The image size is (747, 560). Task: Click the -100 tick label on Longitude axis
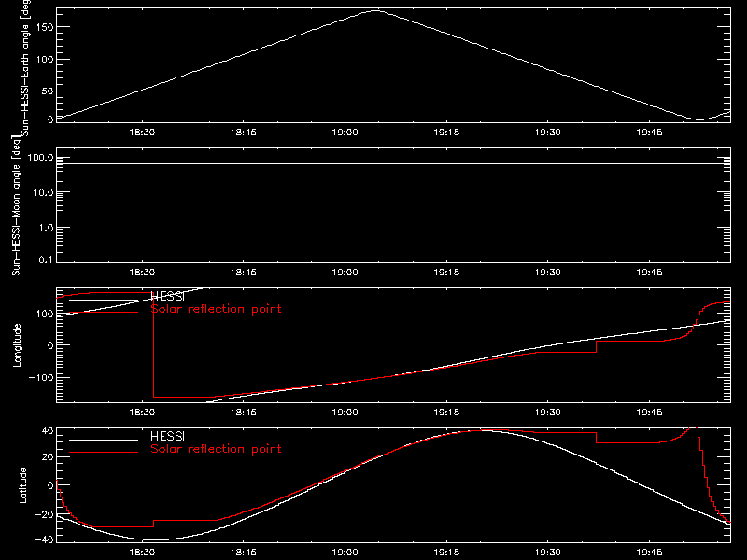coord(41,378)
